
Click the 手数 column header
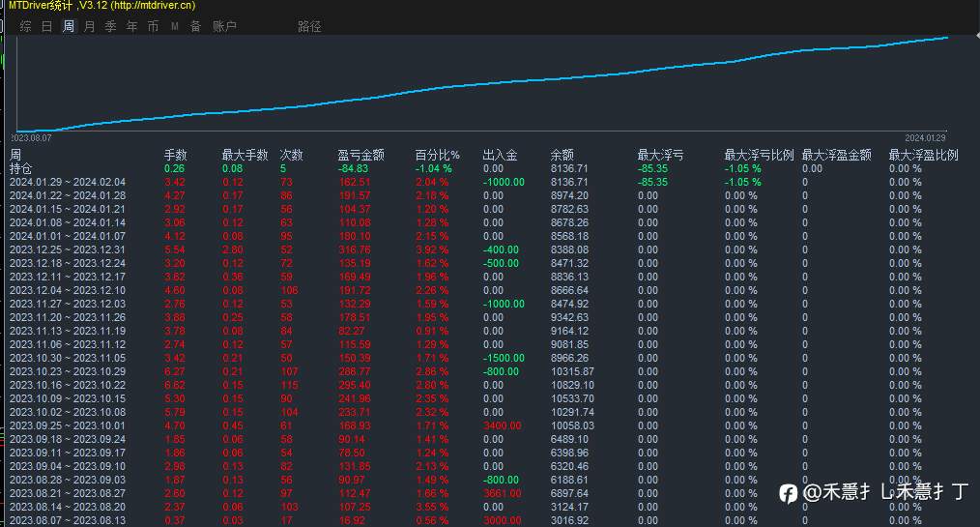point(176,155)
